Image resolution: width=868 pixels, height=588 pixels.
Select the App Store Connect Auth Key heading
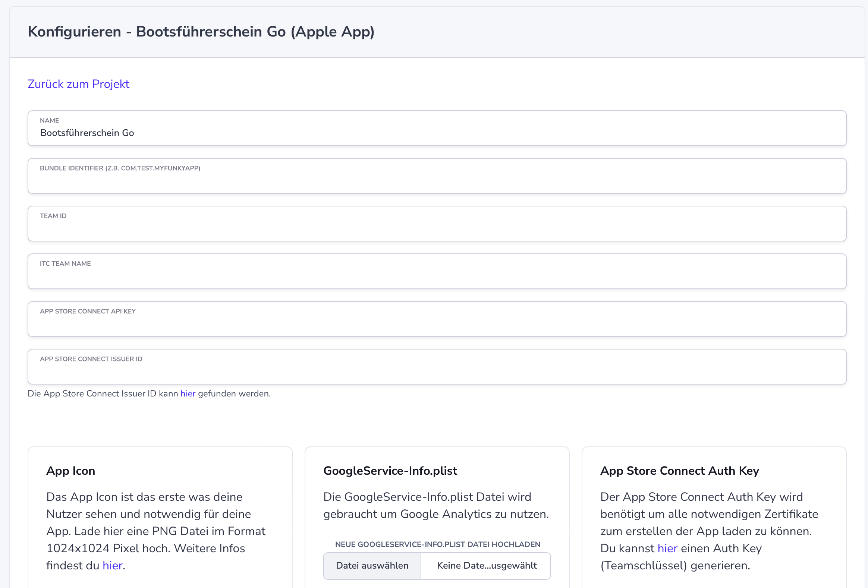[680, 471]
